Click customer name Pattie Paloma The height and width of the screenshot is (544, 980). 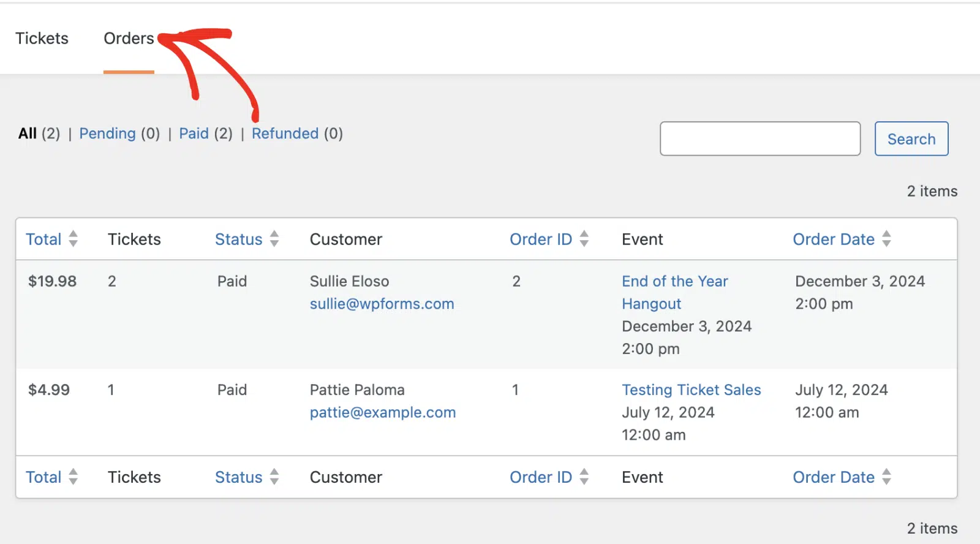357,390
